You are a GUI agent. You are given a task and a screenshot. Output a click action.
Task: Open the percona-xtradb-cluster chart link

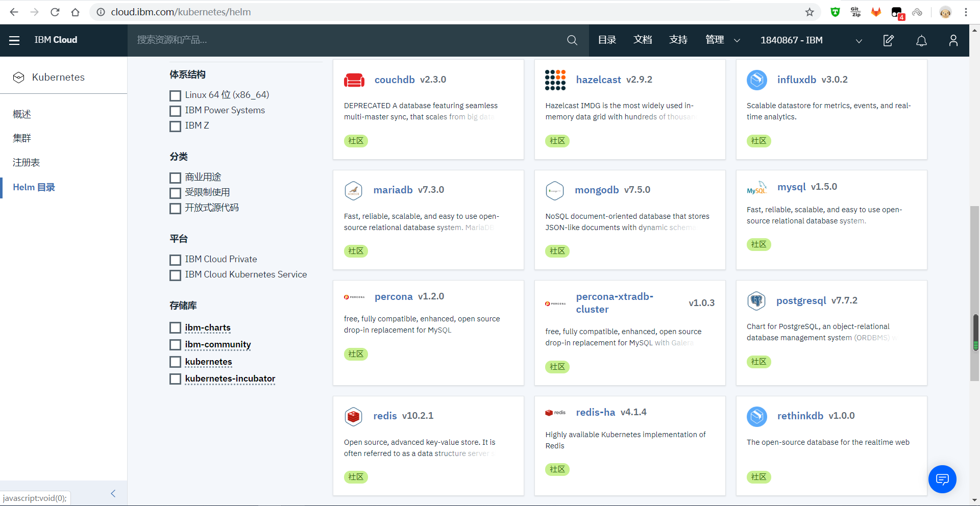[615, 303]
